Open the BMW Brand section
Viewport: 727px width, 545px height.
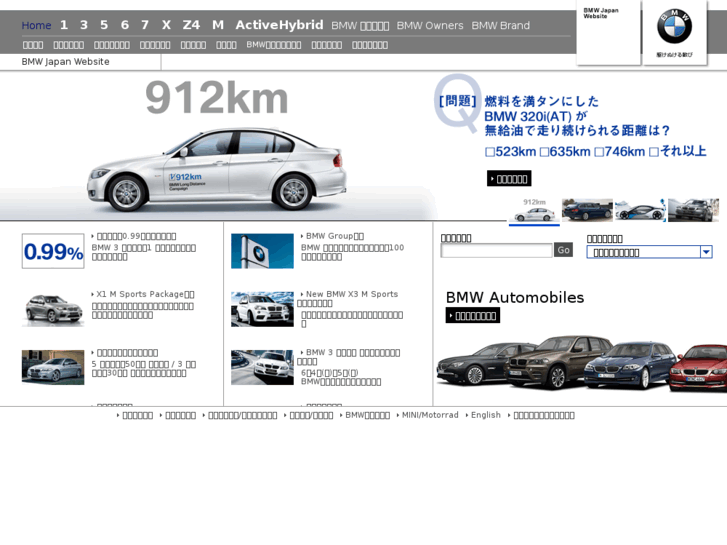[x=500, y=26]
